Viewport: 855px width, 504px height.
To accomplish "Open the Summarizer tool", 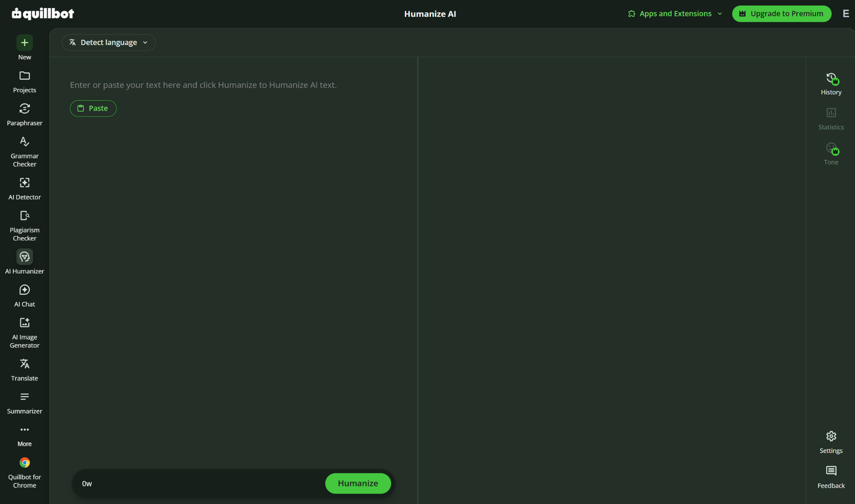I will (x=24, y=403).
